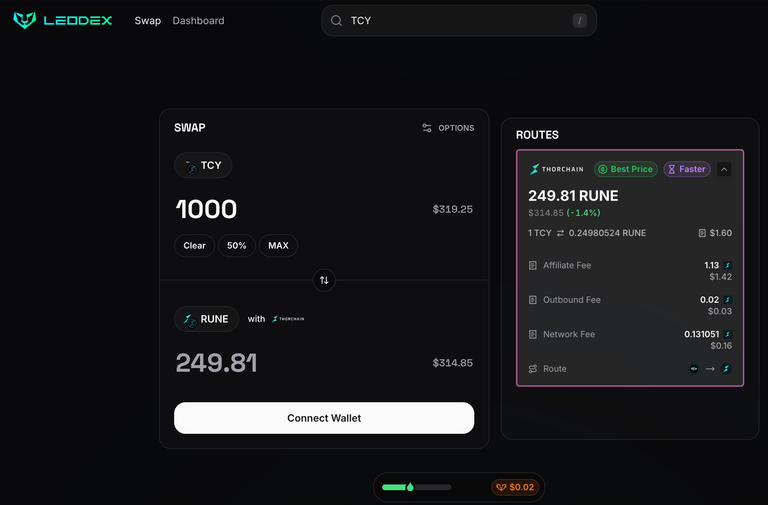Image resolution: width=768 pixels, height=505 pixels.
Task: Click the Route path icon
Action: point(533,369)
